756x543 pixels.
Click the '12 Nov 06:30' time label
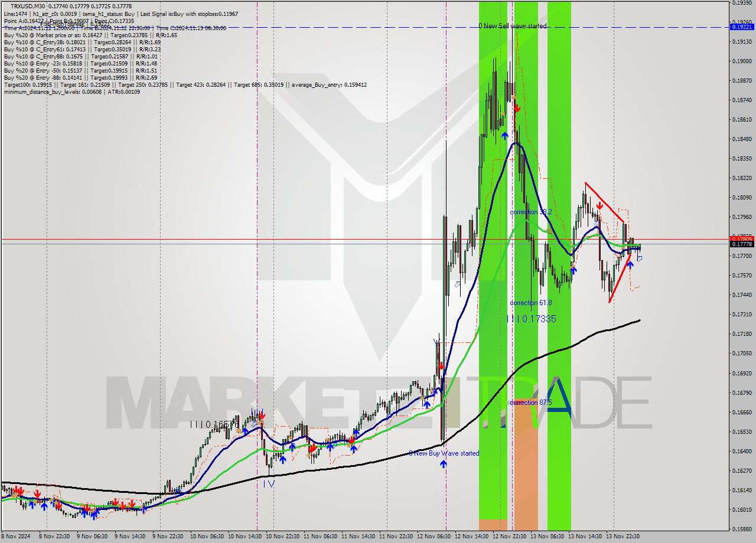click(x=434, y=537)
